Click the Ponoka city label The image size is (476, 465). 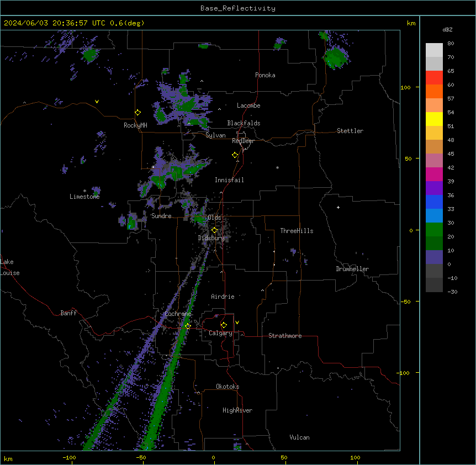pos(265,75)
